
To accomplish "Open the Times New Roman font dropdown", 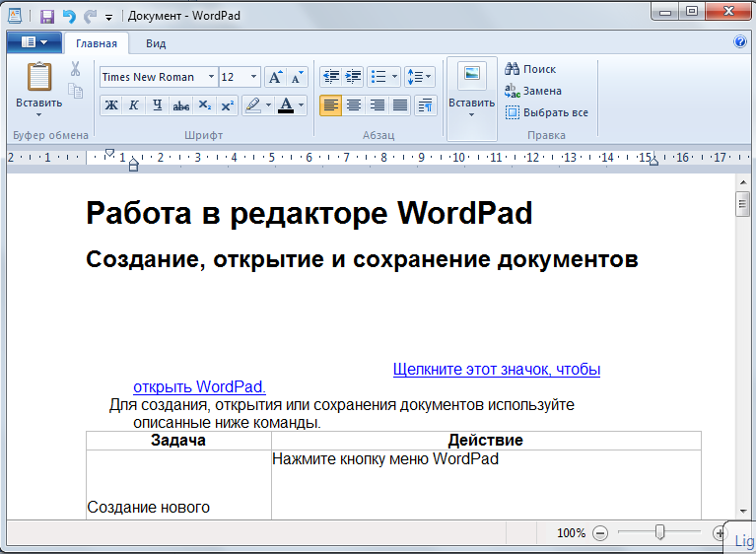I will tap(211, 77).
